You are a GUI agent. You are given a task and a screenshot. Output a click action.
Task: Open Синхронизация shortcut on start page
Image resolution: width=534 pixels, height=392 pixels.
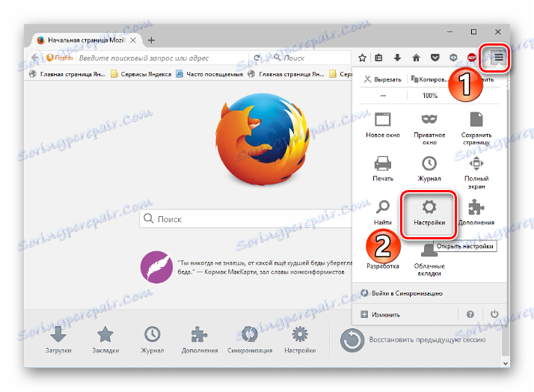pos(250,340)
